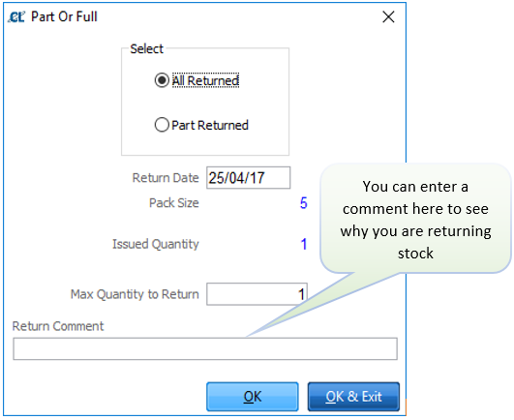Click the OK & Exit button

point(353,397)
